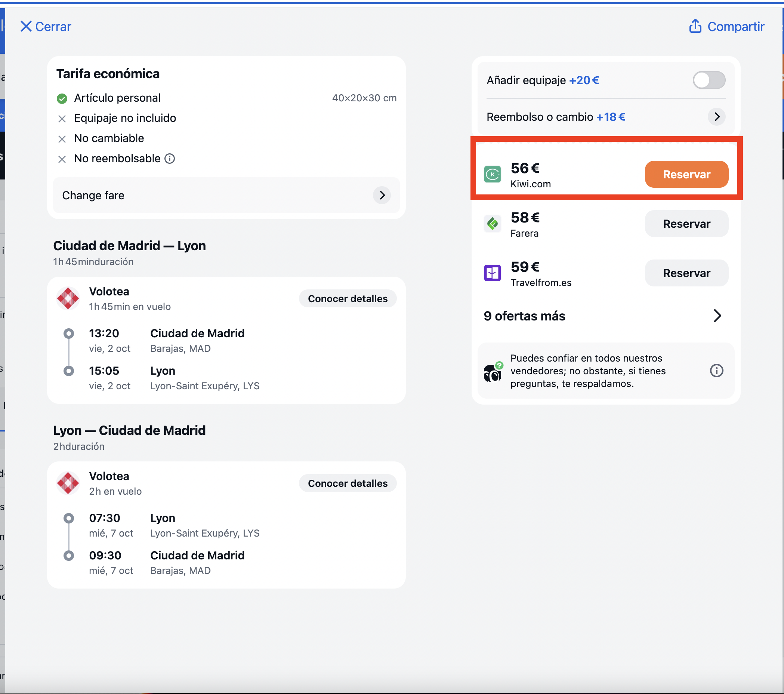Screen dimensions: 784x694
Task: Click the Añadir equipaje +20 € label
Action: pos(543,80)
